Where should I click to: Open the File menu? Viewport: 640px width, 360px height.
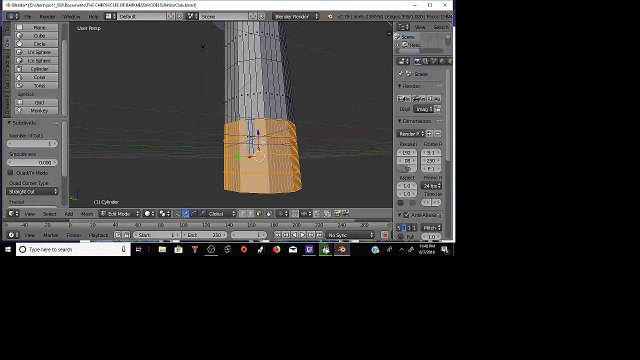coord(27,16)
